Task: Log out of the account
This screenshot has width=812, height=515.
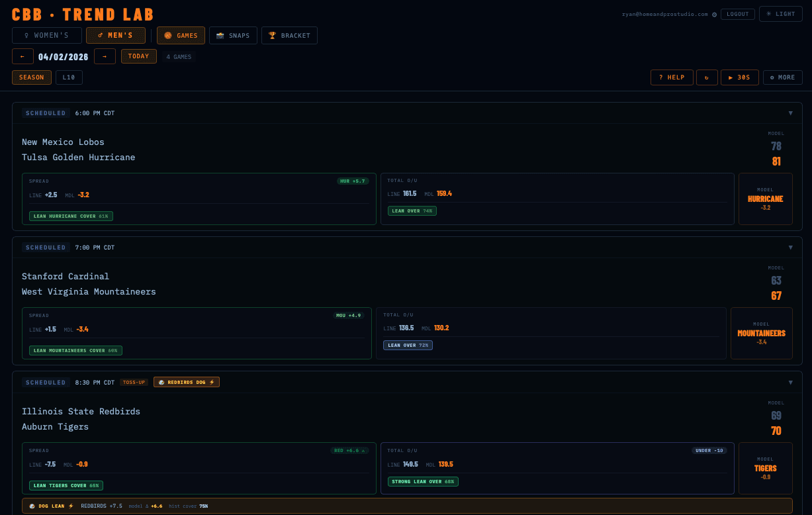Action: (x=737, y=14)
